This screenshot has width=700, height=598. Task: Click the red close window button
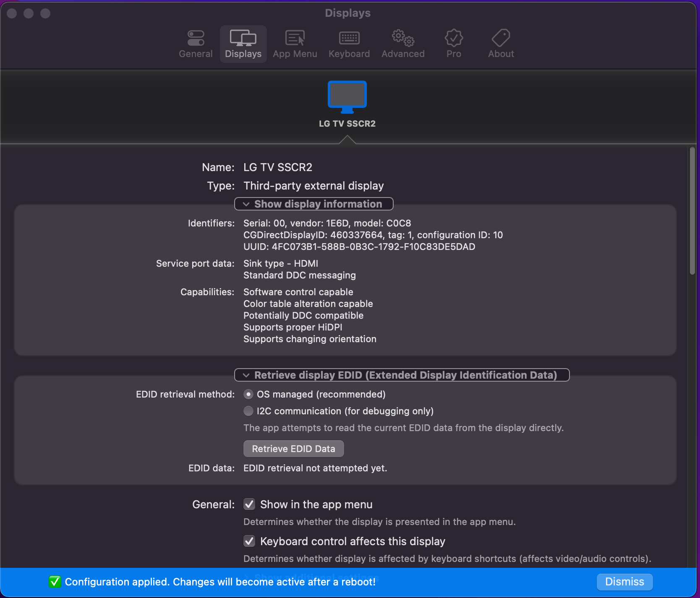click(x=12, y=13)
